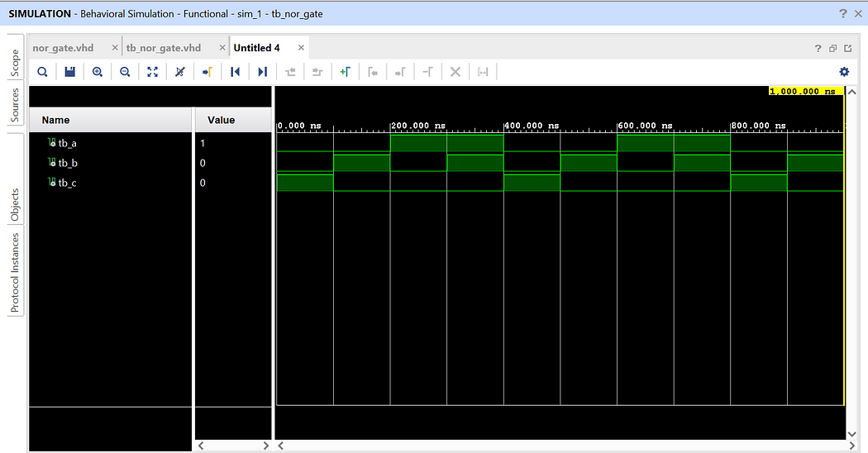This screenshot has height=453, width=868.
Task: Zoom in on the waveform
Action: (98, 71)
